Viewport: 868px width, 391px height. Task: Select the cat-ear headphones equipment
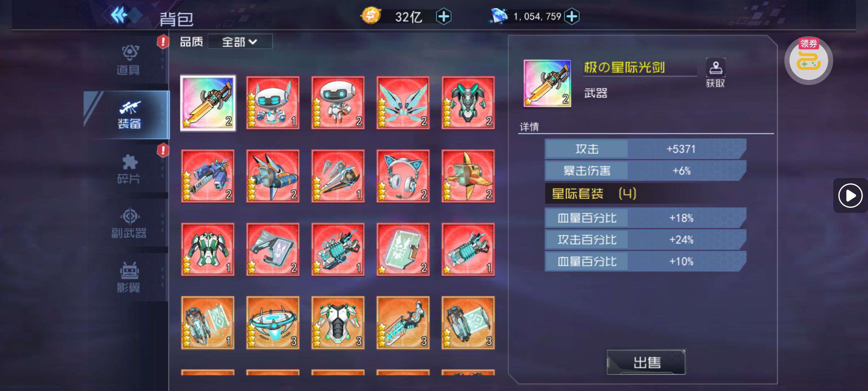coord(403,176)
